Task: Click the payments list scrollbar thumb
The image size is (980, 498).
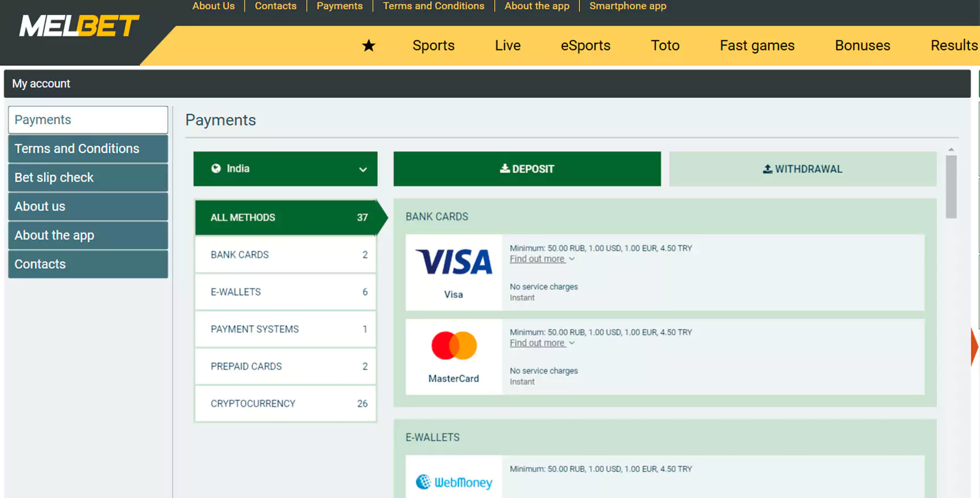Action: [x=951, y=186]
